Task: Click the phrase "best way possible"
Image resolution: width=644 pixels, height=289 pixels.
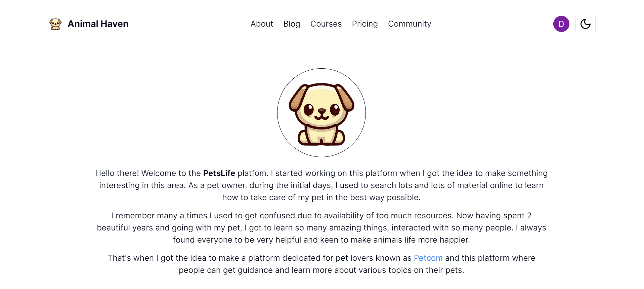Action: pos(385,197)
